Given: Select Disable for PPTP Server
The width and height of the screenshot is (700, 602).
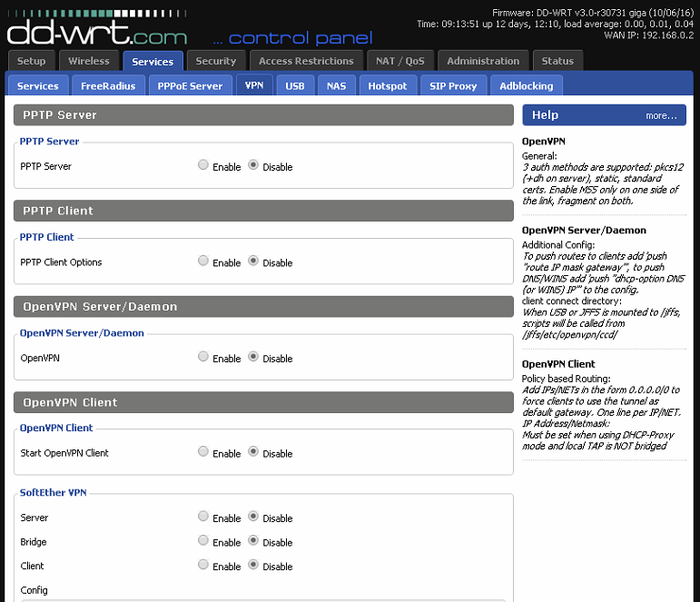Looking at the screenshot, I should coord(253,165).
